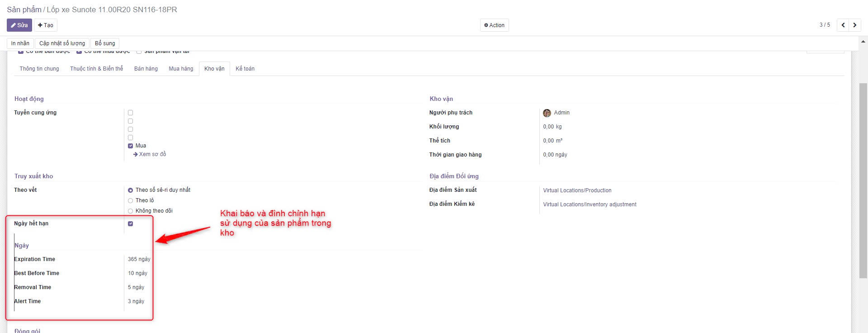
Task: Tick the first Tuyến cung ứng checkbox
Action: point(131,113)
